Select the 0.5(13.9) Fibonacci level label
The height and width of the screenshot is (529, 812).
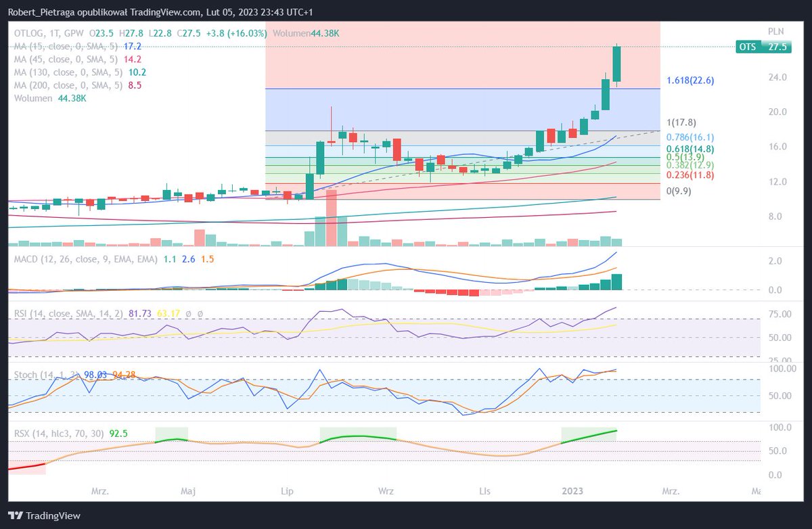click(x=686, y=157)
